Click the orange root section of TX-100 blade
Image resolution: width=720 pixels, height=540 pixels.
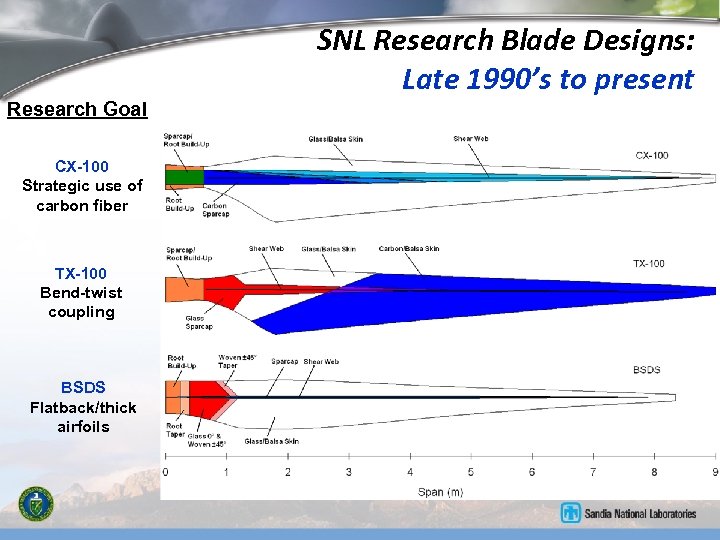point(185,289)
